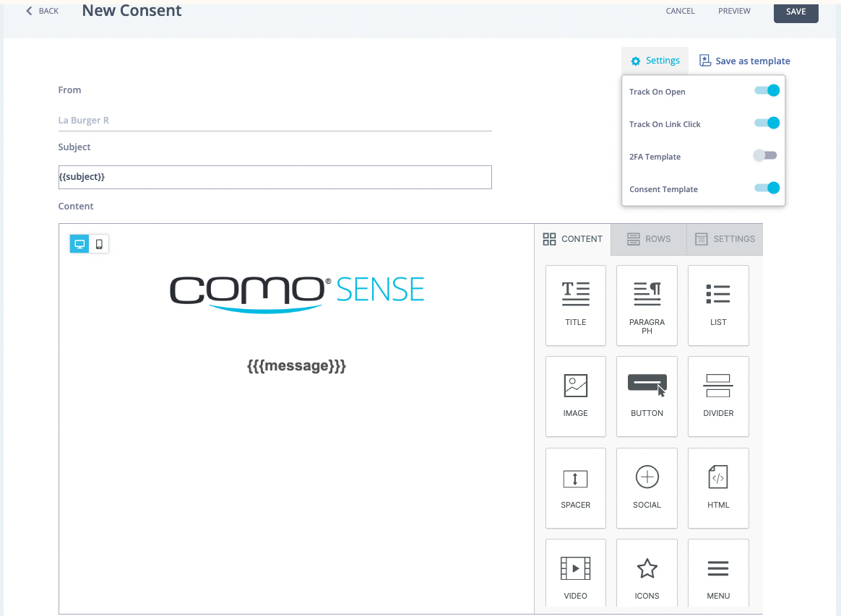Image resolution: width=841 pixels, height=616 pixels.
Task: Add a Button content block
Action: pos(647,396)
